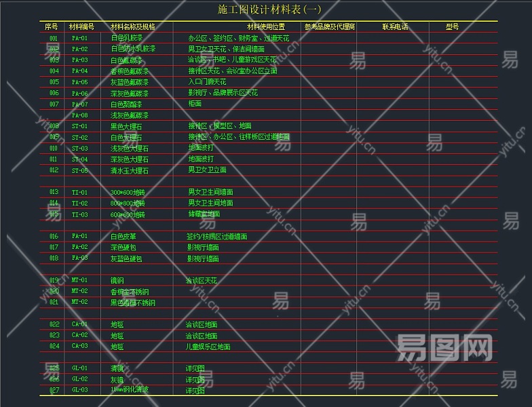Click 白色大理石 name cell
The height and width of the screenshot is (407, 532).
pos(126,137)
